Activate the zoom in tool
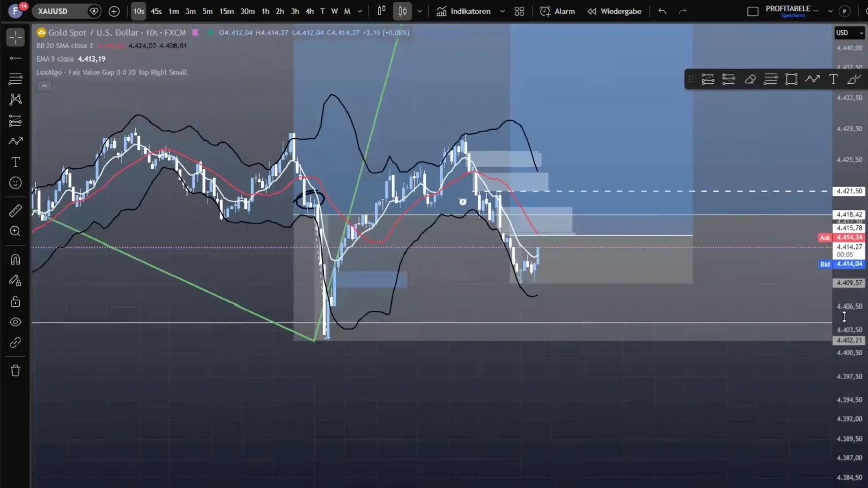 pos(15,231)
